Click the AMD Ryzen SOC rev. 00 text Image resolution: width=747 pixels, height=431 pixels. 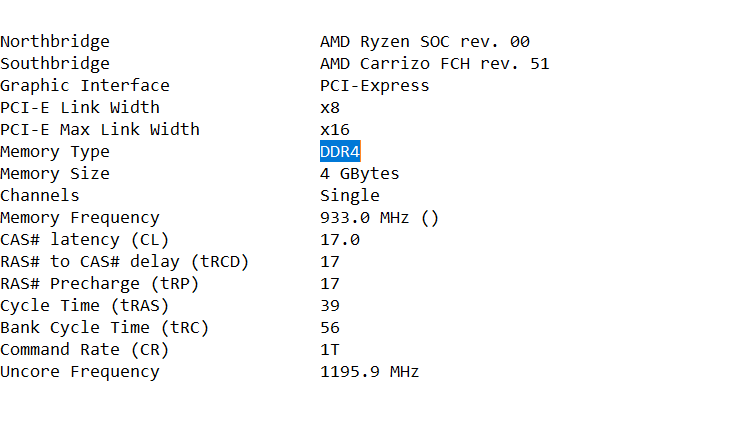[424, 42]
